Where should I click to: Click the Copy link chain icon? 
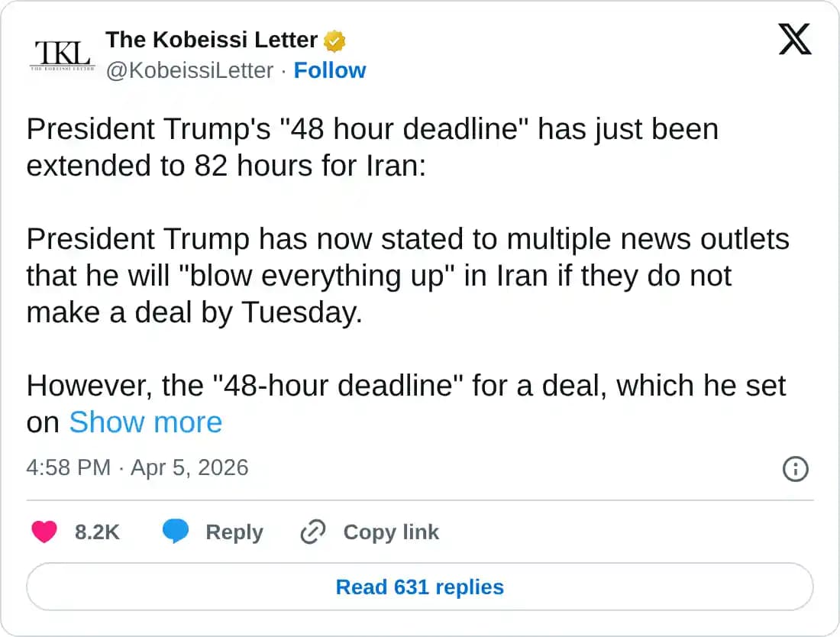tap(312, 532)
